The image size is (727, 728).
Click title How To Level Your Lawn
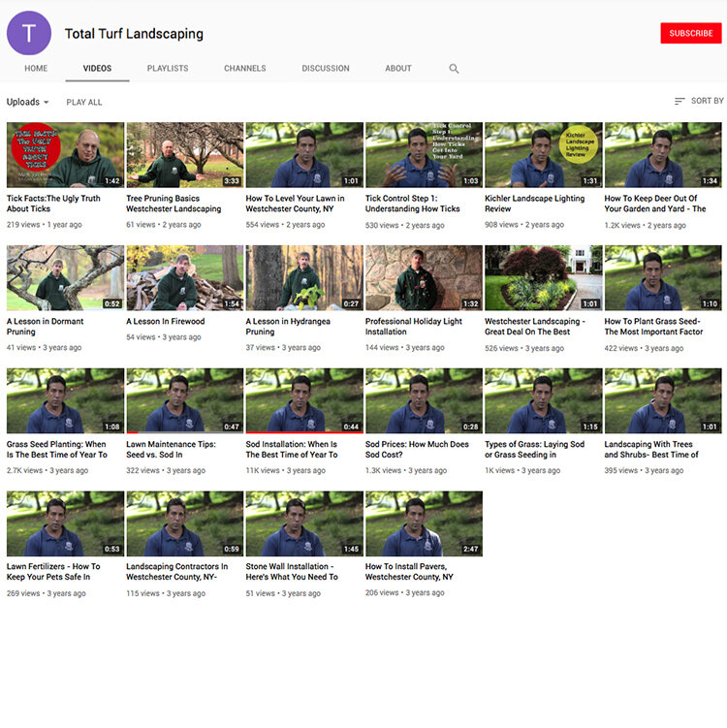coord(296,204)
